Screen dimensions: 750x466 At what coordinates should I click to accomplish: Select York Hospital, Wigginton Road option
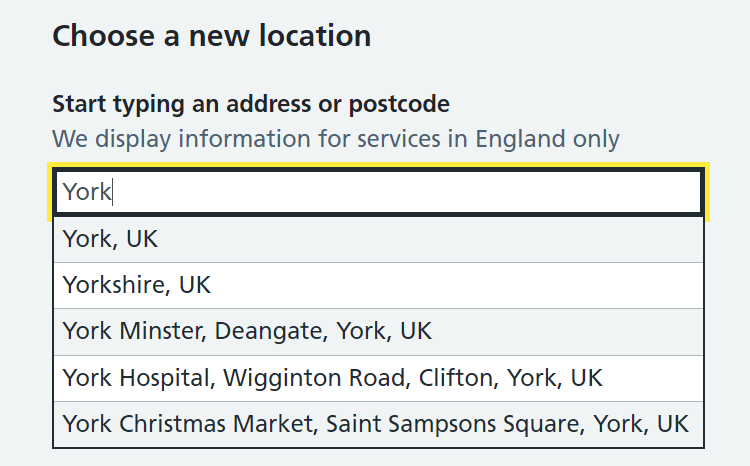tap(332, 378)
